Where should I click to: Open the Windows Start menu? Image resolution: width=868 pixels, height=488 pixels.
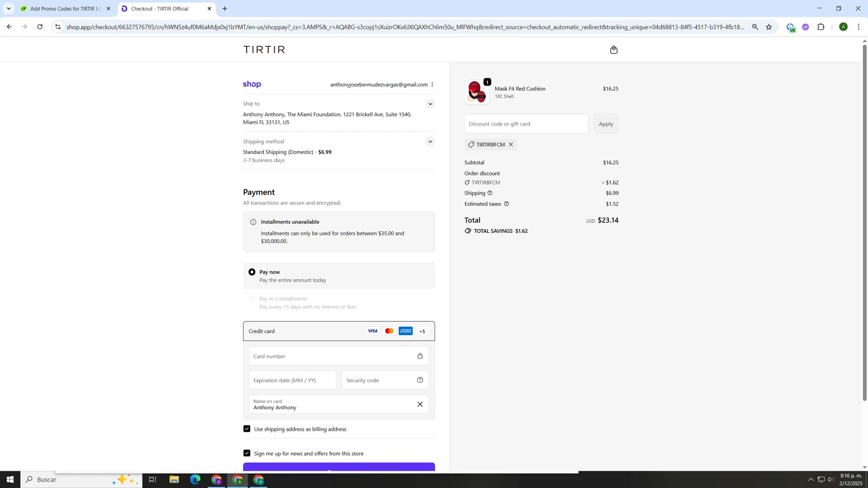(x=10, y=479)
